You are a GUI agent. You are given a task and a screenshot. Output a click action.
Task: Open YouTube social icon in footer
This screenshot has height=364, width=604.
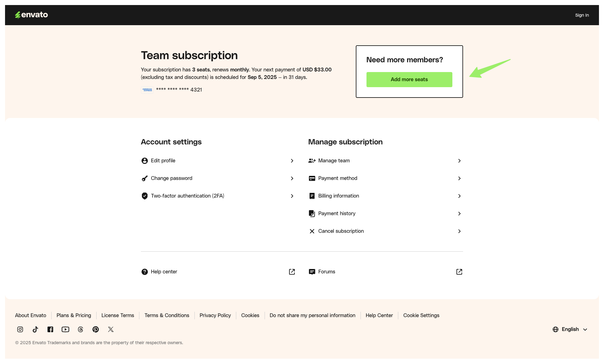65,329
